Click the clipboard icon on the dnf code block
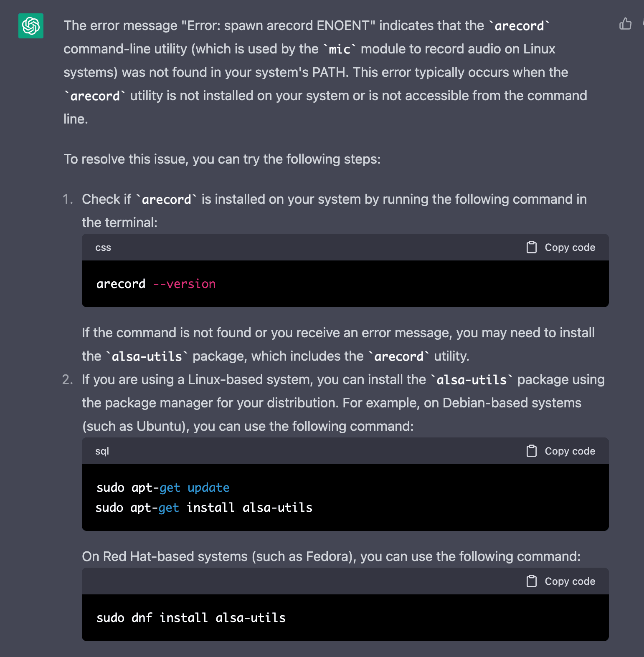The width and height of the screenshot is (644, 657). click(x=532, y=581)
